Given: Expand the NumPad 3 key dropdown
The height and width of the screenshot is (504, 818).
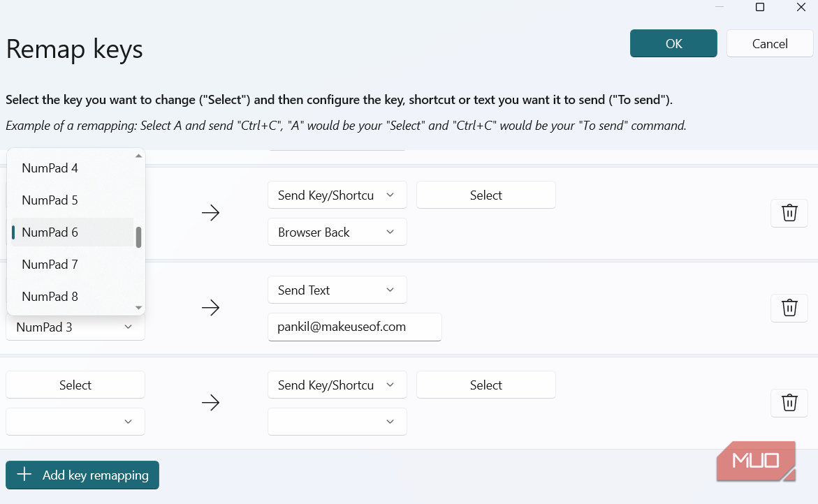Looking at the screenshot, I should 75,327.
